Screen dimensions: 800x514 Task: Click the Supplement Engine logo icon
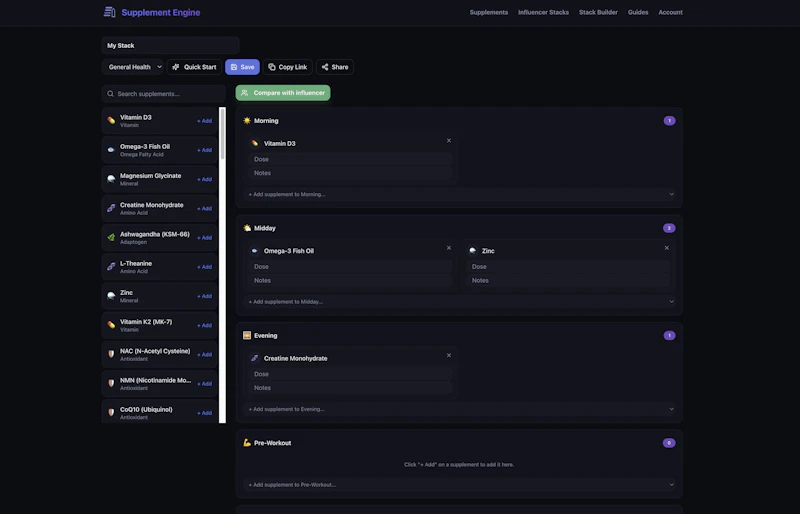click(109, 12)
